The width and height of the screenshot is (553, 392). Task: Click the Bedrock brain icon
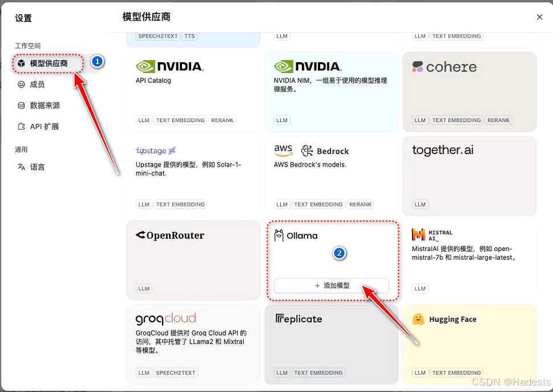(307, 151)
